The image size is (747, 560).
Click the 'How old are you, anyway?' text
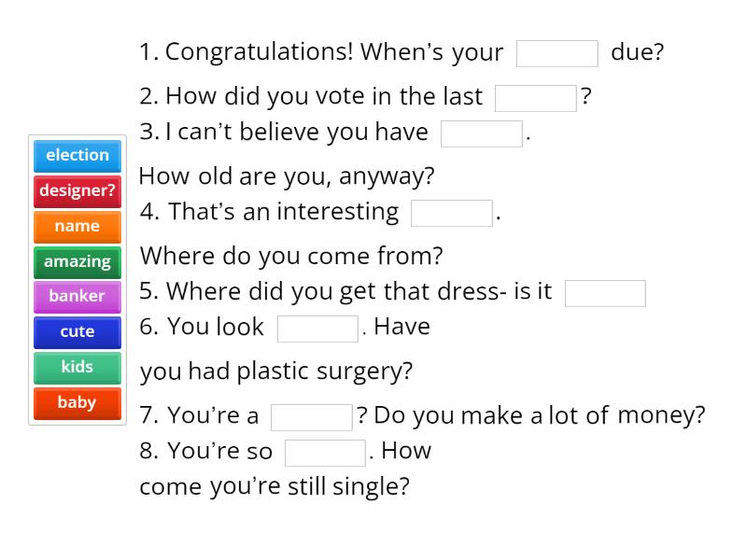(x=286, y=175)
